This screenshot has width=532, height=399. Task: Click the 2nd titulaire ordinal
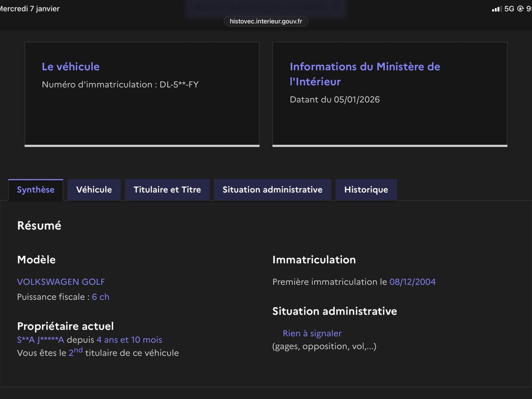76,352
